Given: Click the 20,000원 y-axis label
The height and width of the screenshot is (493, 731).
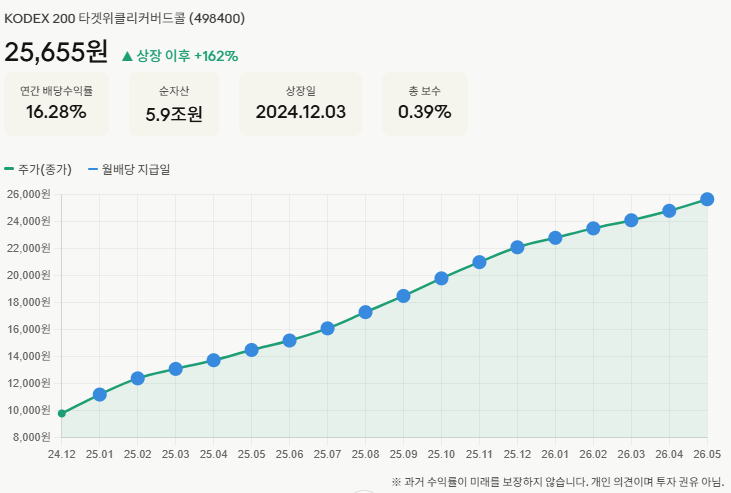Looking at the screenshot, I should (28, 275).
